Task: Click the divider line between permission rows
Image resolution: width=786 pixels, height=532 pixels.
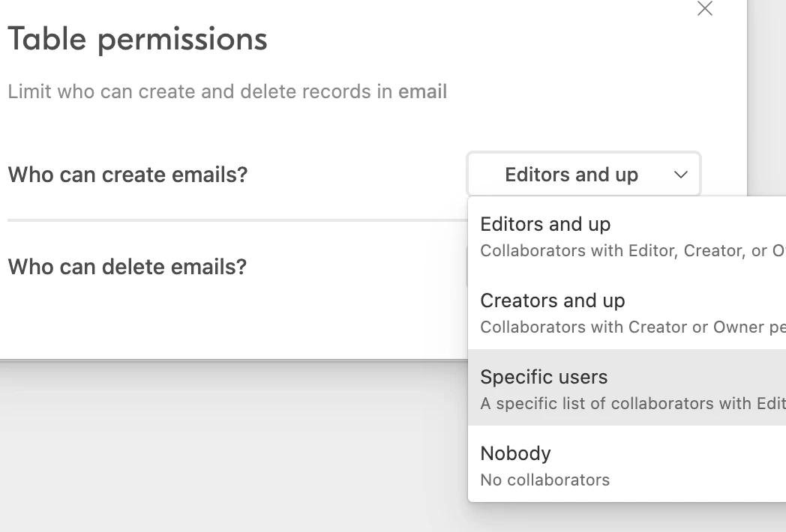Action: click(x=237, y=220)
